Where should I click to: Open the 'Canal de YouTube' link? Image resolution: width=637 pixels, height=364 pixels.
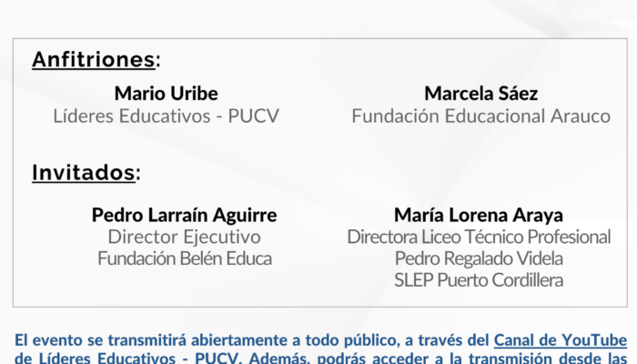pyautogui.click(x=561, y=340)
